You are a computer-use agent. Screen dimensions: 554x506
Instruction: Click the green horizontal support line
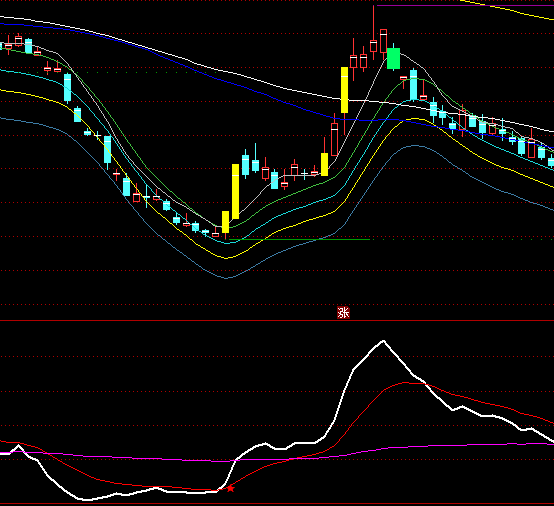pos(300,240)
